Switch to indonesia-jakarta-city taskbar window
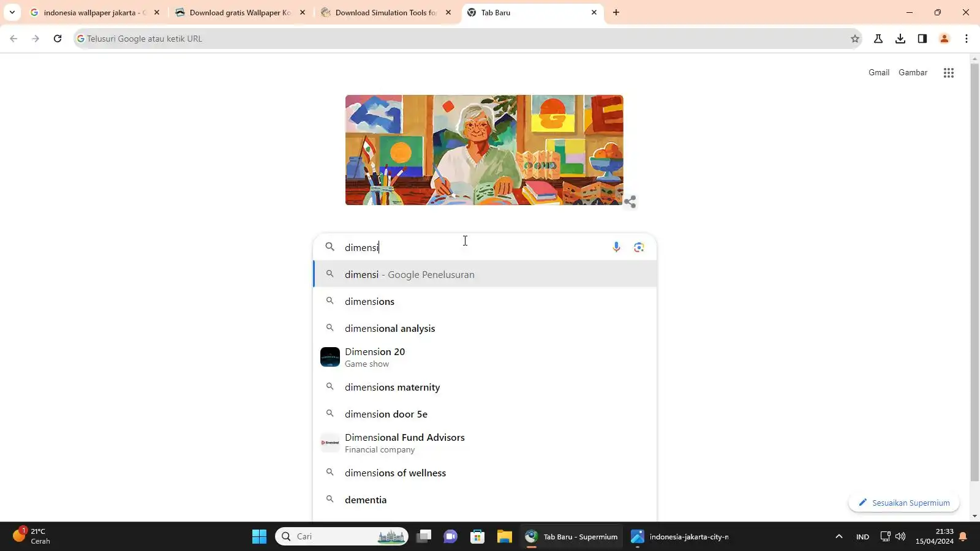 (680, 537)
